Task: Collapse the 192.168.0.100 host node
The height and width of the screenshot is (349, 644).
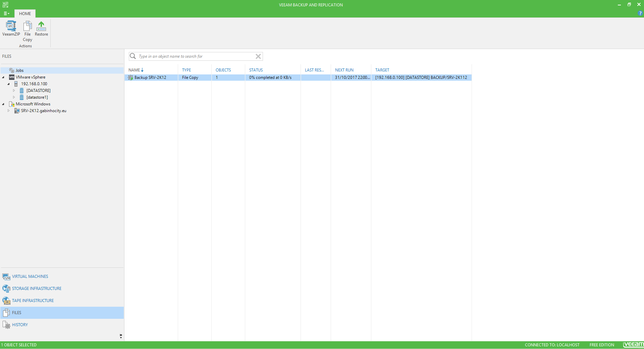Action: 8,84
